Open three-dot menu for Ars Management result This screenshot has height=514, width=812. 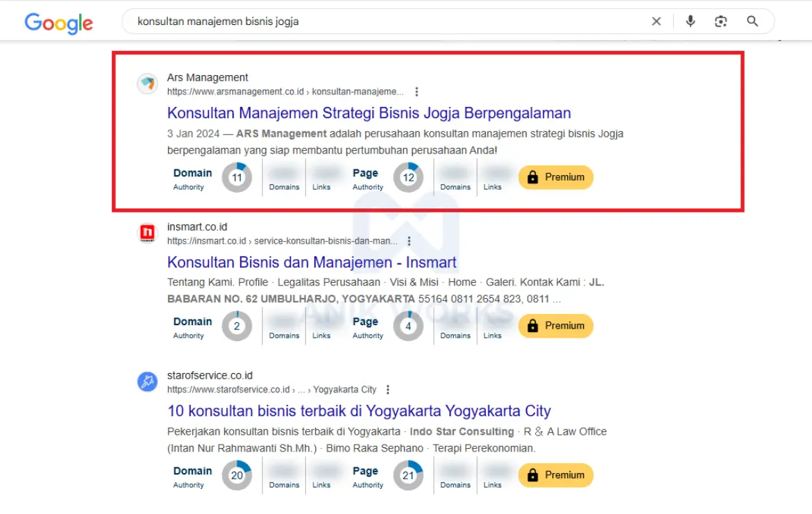click(x=416, y=92)
